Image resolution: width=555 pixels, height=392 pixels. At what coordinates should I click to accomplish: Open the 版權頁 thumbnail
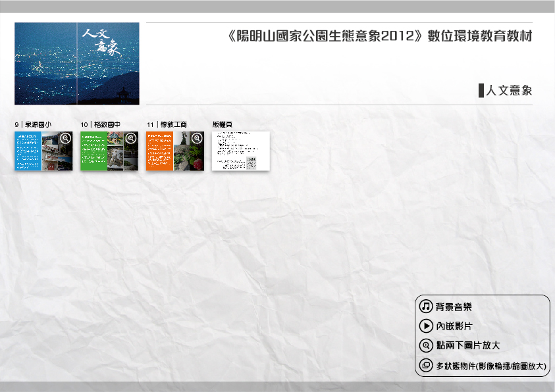241,151
